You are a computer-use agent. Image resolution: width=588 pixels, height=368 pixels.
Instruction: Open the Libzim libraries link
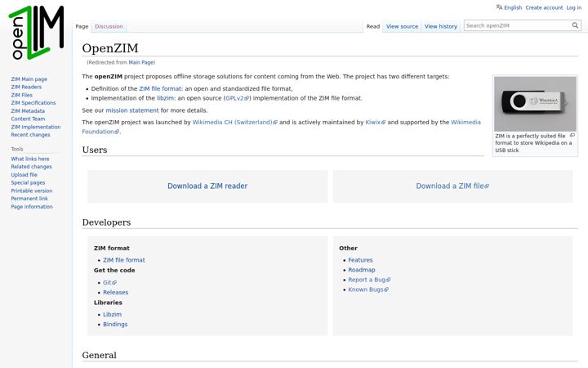[x=112, y=315]
